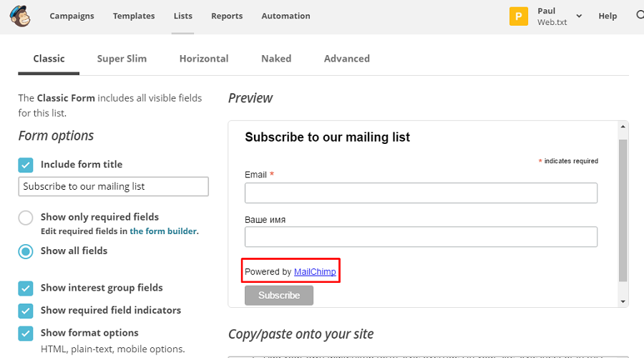Click the indicates required note
The height and width of the screenshot is (358, 644).
[568, 161]
